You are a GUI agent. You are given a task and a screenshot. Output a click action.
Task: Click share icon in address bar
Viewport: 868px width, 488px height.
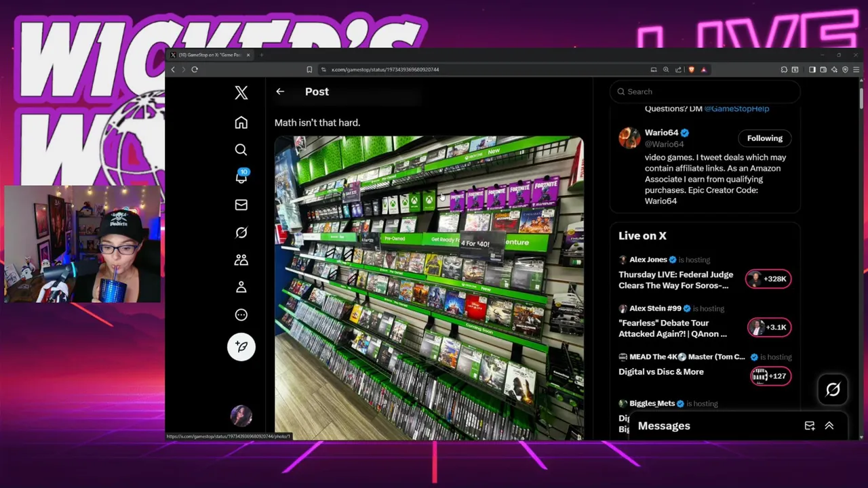click(x=679, y=69)
